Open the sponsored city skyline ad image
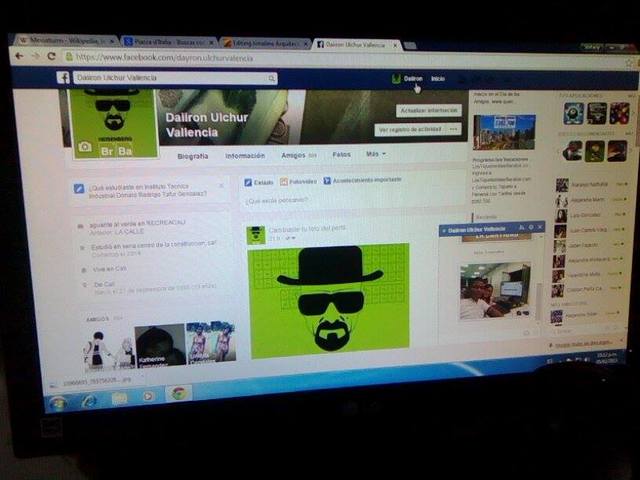Screen dimensions: 640x480 pos(504,132)
